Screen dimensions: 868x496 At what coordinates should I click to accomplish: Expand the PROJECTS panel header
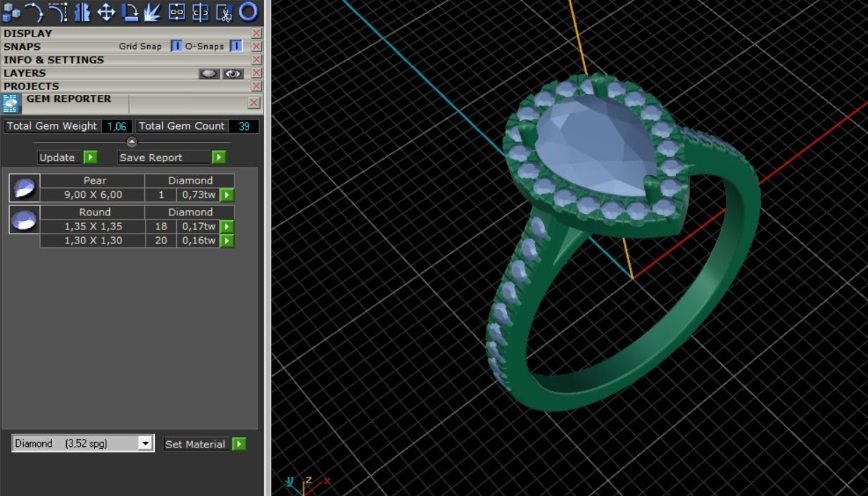point(125,87)
